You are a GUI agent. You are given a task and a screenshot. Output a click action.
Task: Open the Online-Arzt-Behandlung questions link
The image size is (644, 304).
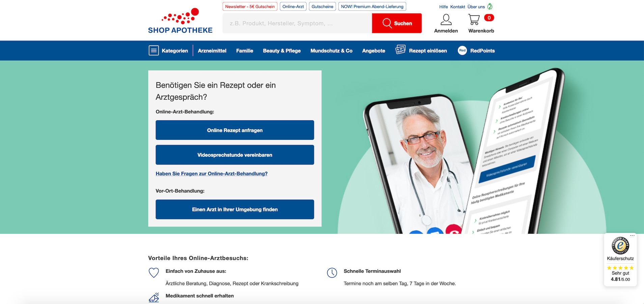click(212, 174)
